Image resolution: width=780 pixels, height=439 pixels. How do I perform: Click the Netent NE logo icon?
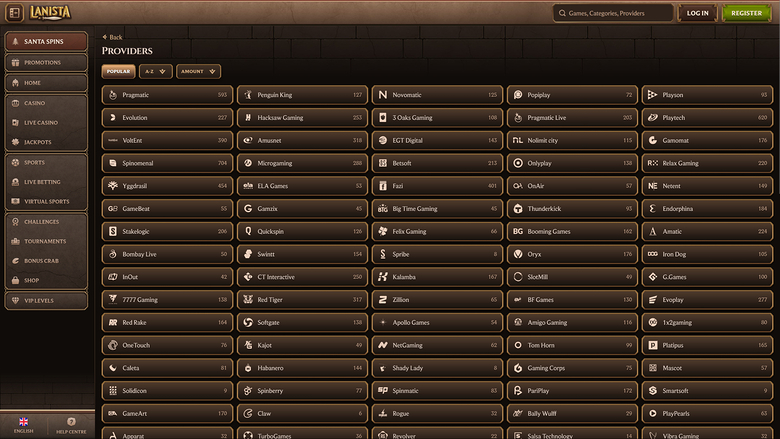[653, 186]
